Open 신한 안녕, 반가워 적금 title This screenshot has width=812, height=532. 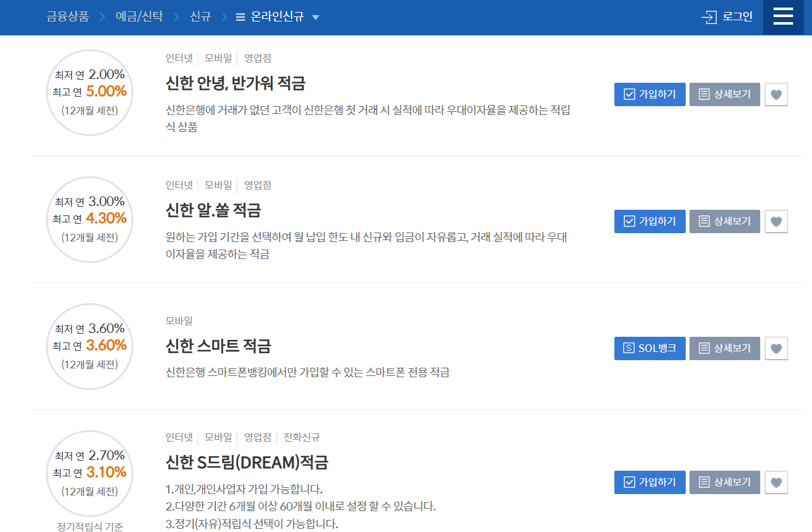click(x=235, y=83)
